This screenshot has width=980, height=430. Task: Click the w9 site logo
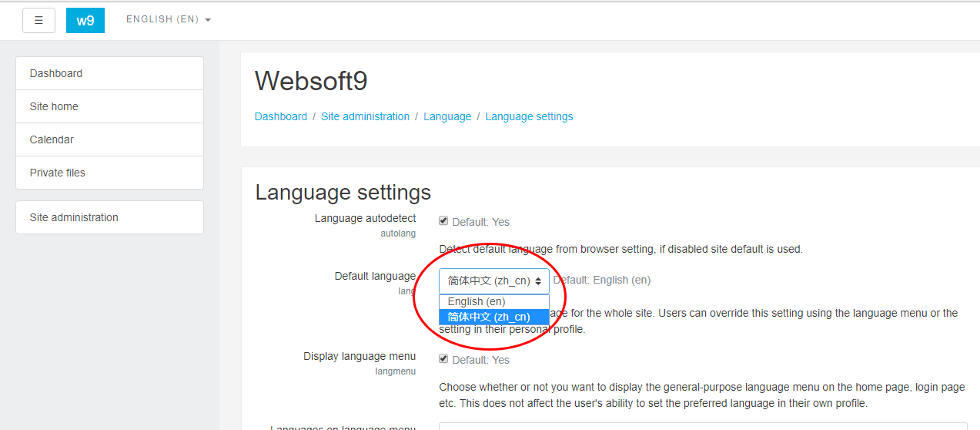pos(85,21)
